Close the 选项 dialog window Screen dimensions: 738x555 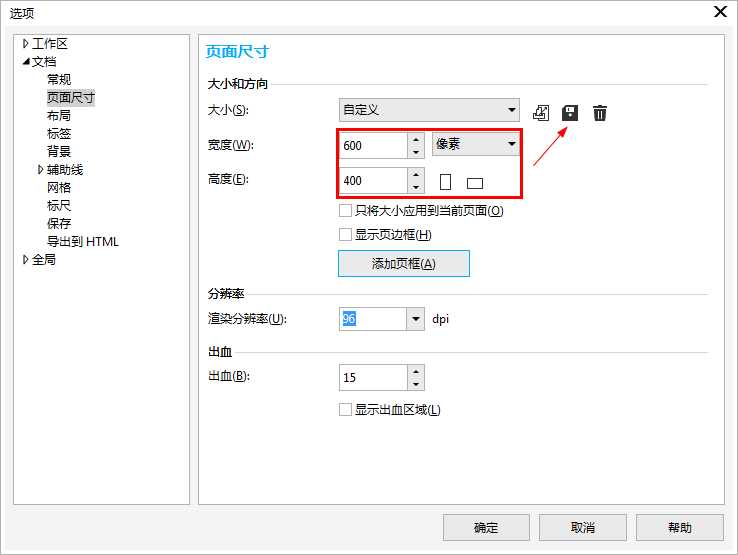coord(718,12)
